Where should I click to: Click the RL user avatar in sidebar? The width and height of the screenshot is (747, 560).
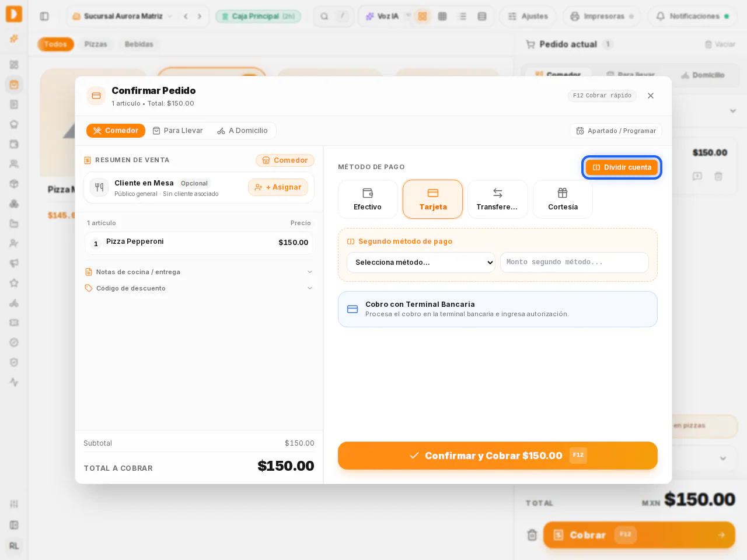coord(14,546)
